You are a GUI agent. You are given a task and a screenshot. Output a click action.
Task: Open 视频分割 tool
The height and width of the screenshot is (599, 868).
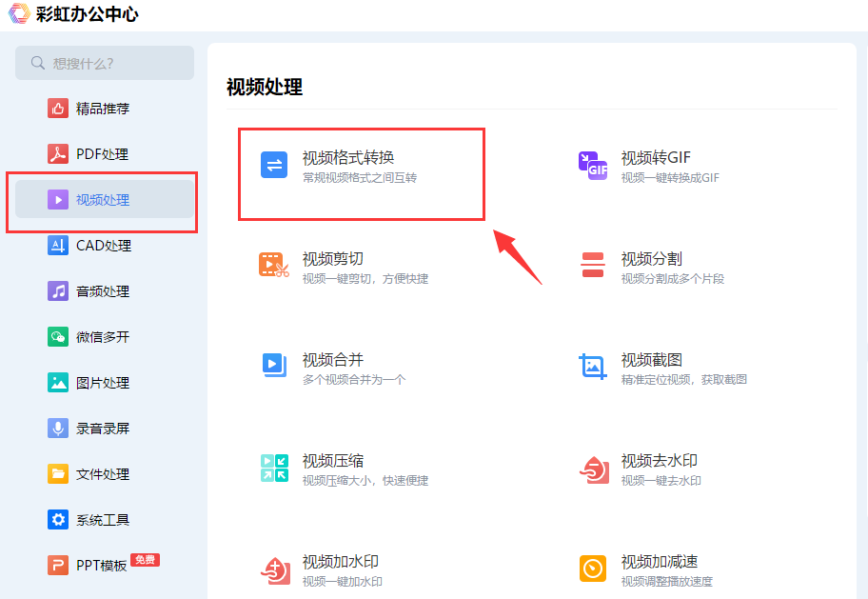(652, 259)
